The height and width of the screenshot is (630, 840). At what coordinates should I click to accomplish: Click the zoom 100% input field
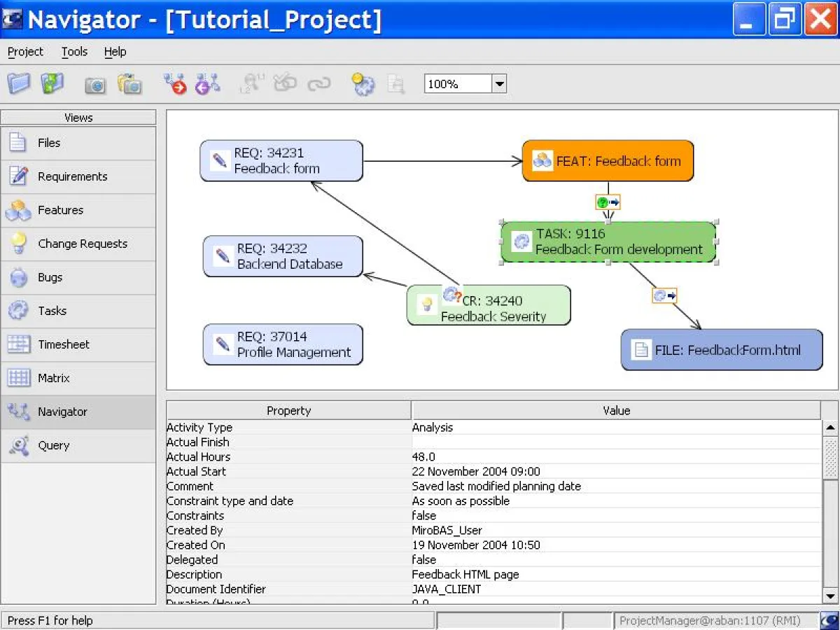pyautogui.click(x=457, y=84)
